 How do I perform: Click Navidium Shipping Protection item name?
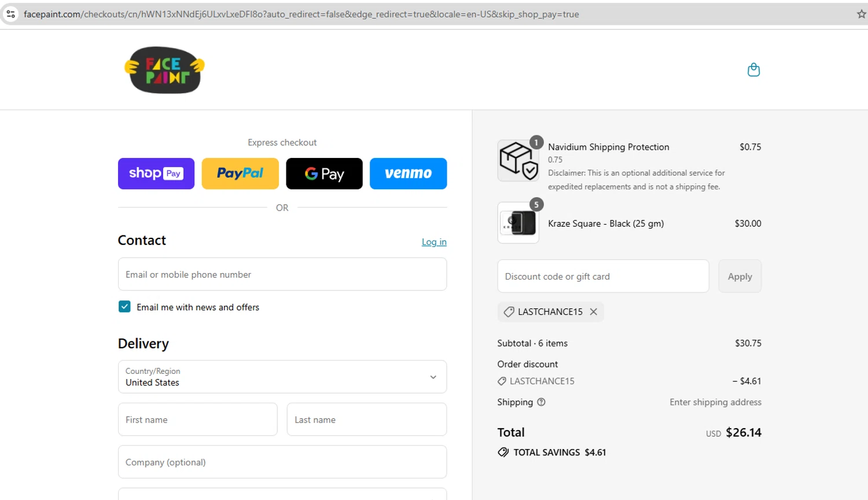(609, 147)
